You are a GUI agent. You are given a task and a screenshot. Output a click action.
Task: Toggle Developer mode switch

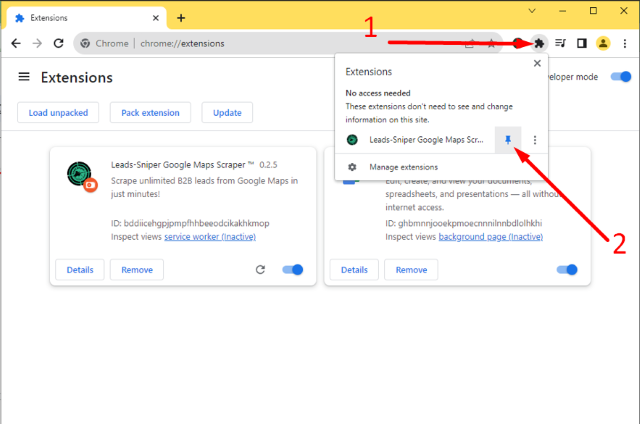pyautogui.click(x=621, y=76)
